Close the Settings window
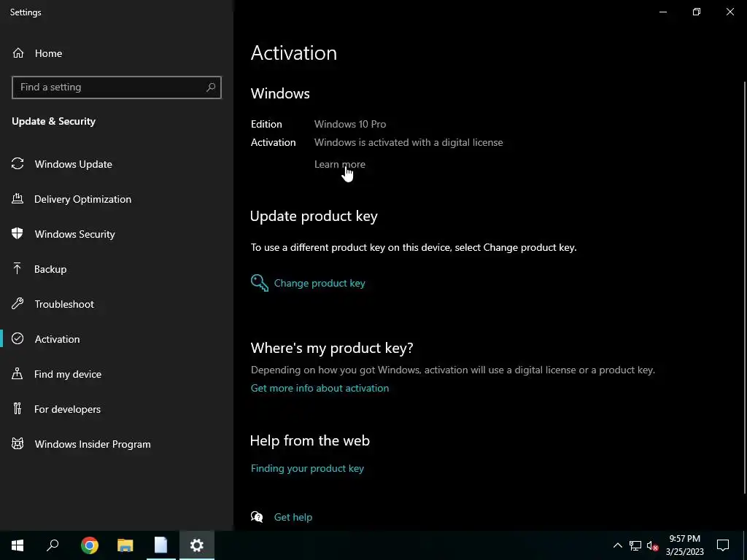 [x=729, y=12]
